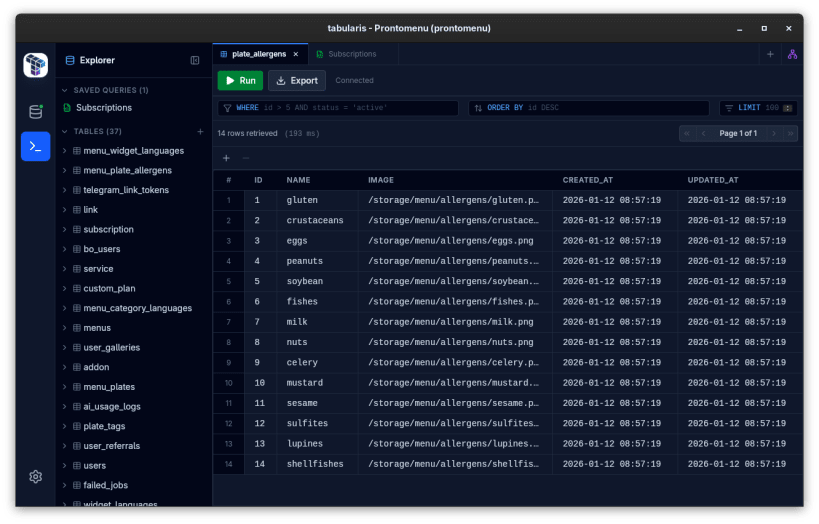Click the '/storage/menu/allergens/milk.png' cell
Image resolution: width=819 pixels, height=524 pixels.
tap(455, 322)
